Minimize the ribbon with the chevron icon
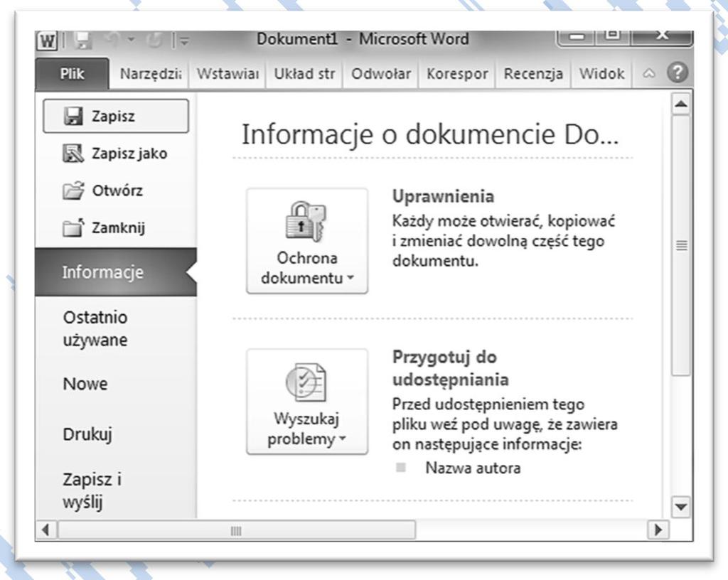 [x=649, y=73]
